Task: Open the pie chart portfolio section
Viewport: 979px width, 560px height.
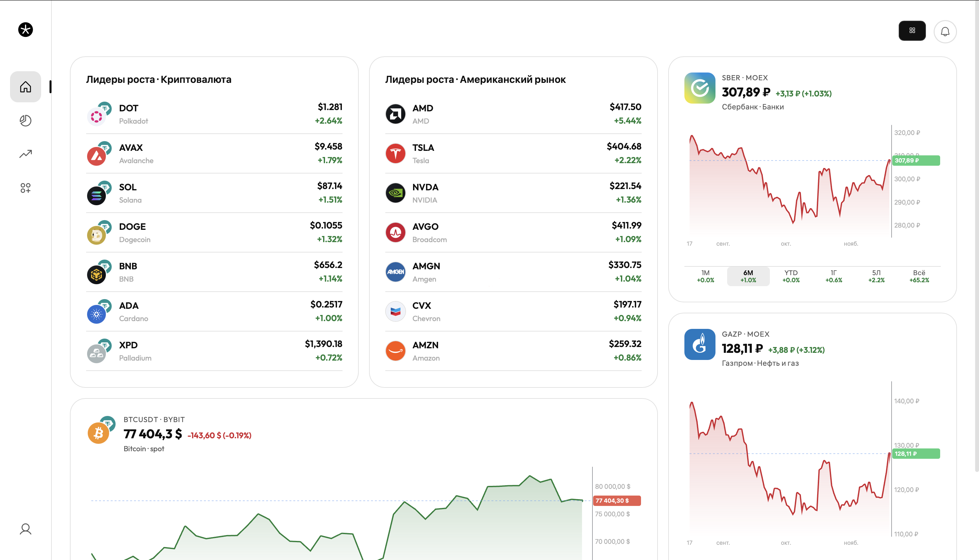Action: 25,120
